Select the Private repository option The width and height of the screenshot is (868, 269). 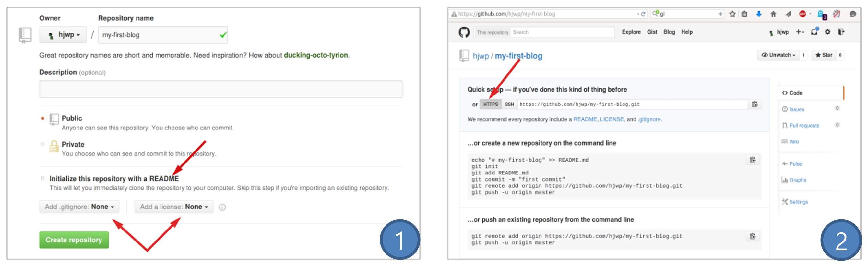pos(42,144)
